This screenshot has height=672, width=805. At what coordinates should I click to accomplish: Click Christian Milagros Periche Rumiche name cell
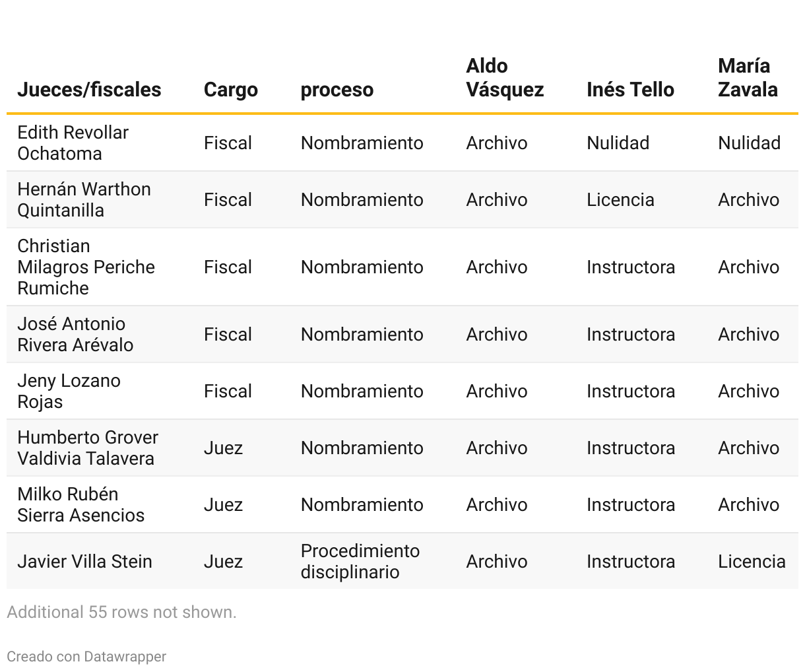tap(86, 267)
